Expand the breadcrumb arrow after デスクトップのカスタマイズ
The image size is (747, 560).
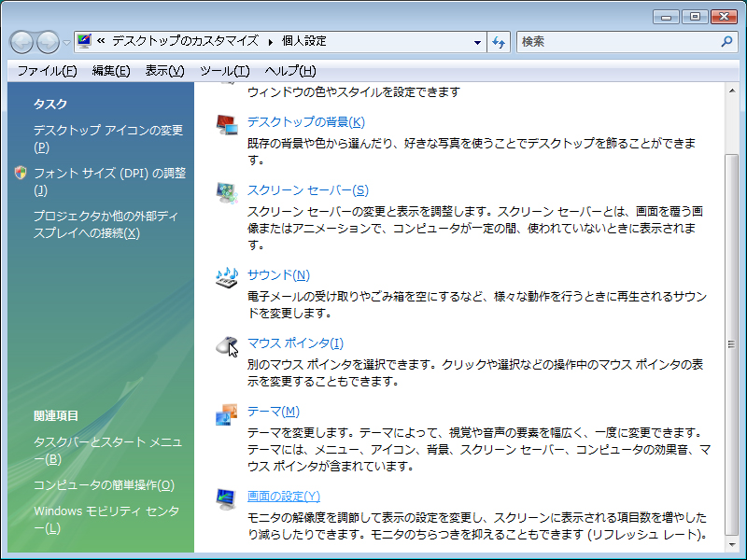(270, 42)
